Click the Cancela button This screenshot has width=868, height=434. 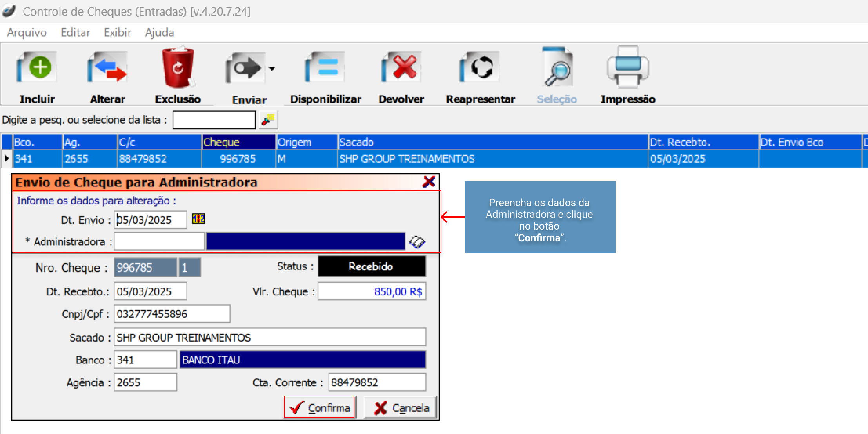pos(401,408)
